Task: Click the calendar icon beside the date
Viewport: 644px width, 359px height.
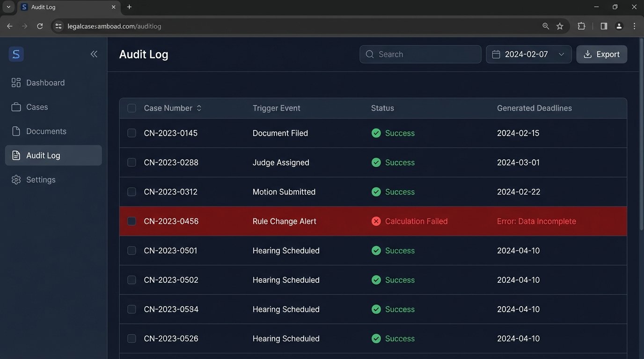Action: (496, 54)
